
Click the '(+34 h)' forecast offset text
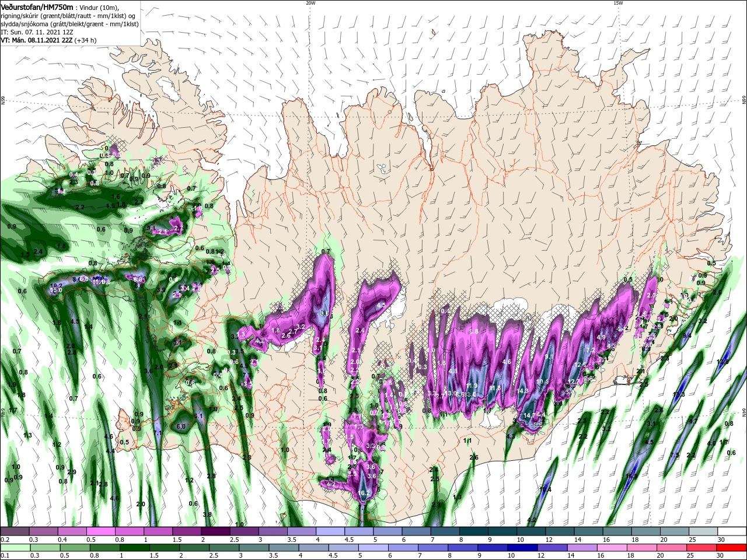point(85,40)
